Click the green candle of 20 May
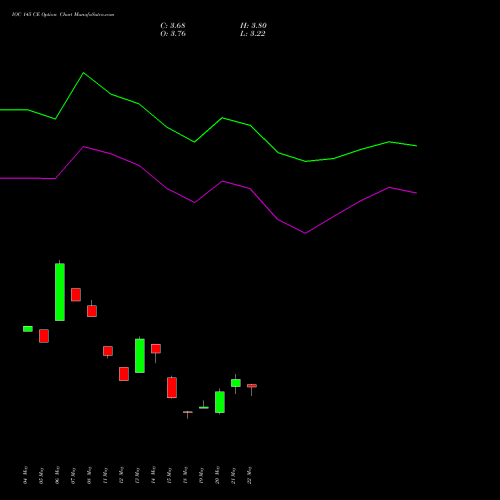The image size is (500, 500). pyautogui.click(x=220, y=402)
